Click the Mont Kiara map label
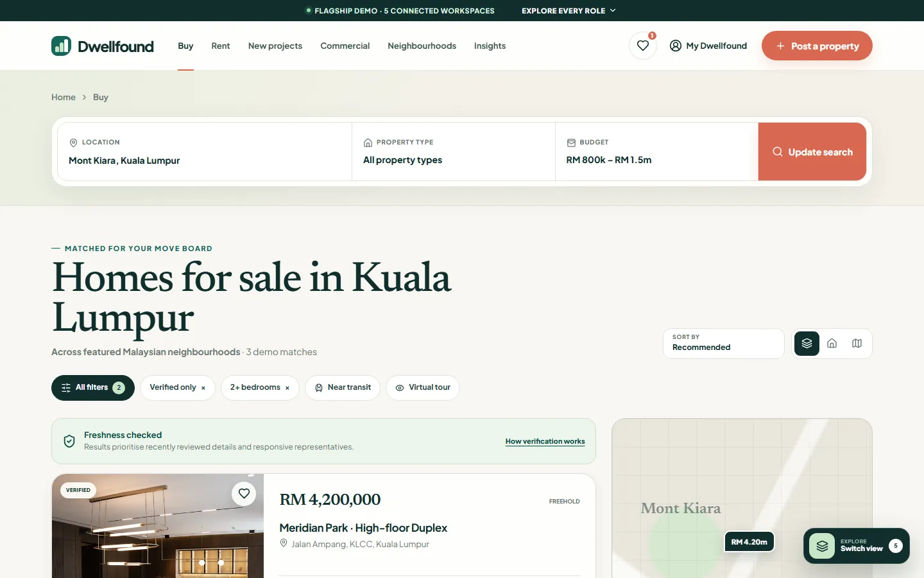Viewport: 924px width, 578px height. click(681, 508)
